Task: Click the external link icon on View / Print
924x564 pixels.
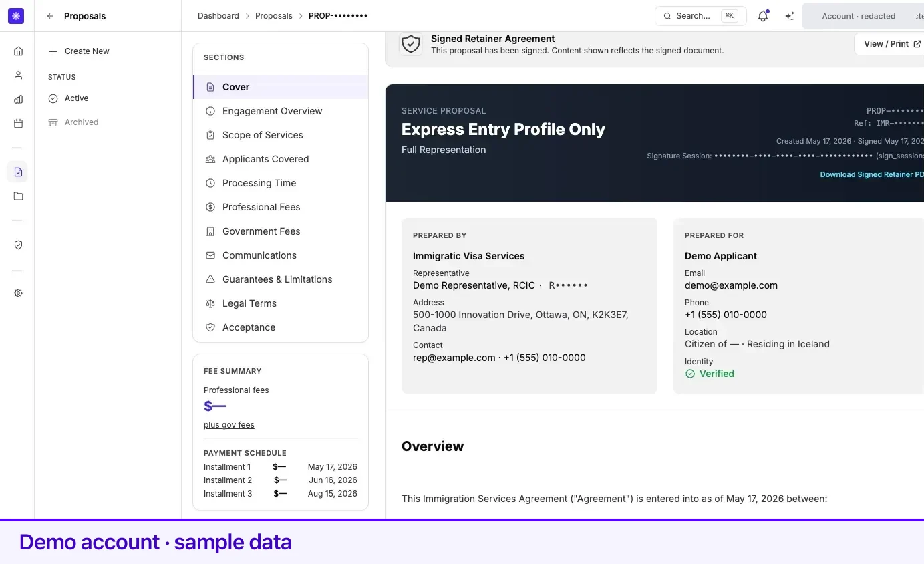Action: point(917,44)
